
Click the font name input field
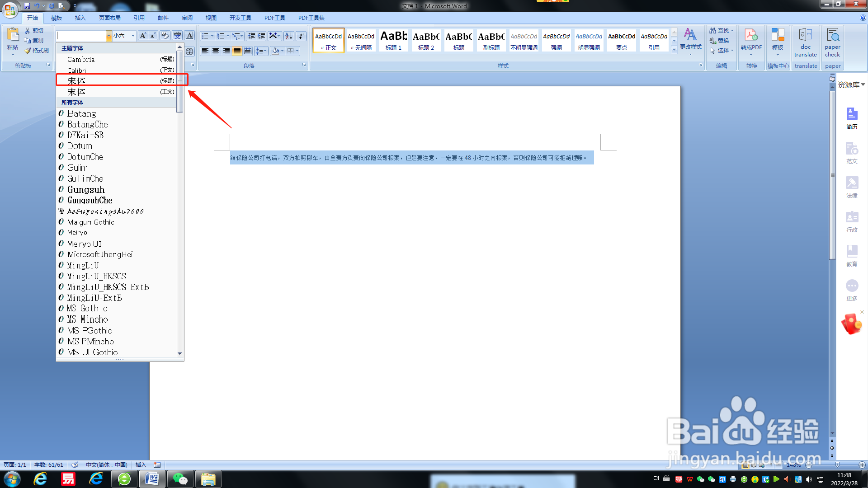(x=81, y=36)
